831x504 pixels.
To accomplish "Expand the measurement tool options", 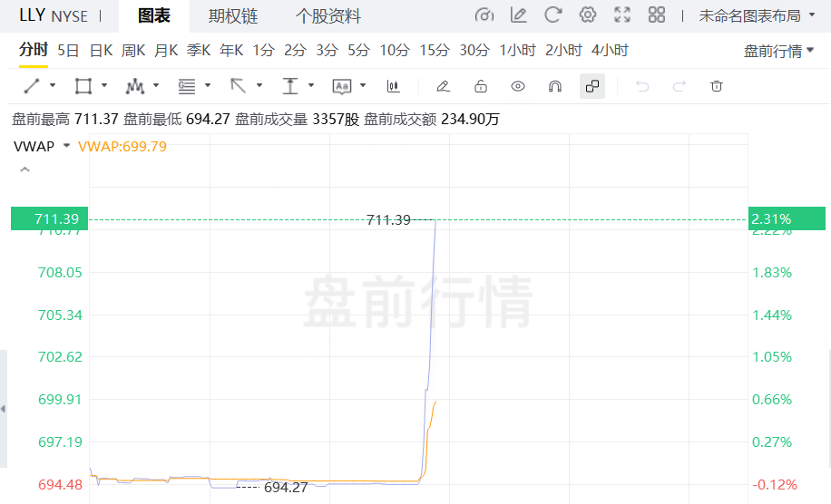I will coord(311,85).
